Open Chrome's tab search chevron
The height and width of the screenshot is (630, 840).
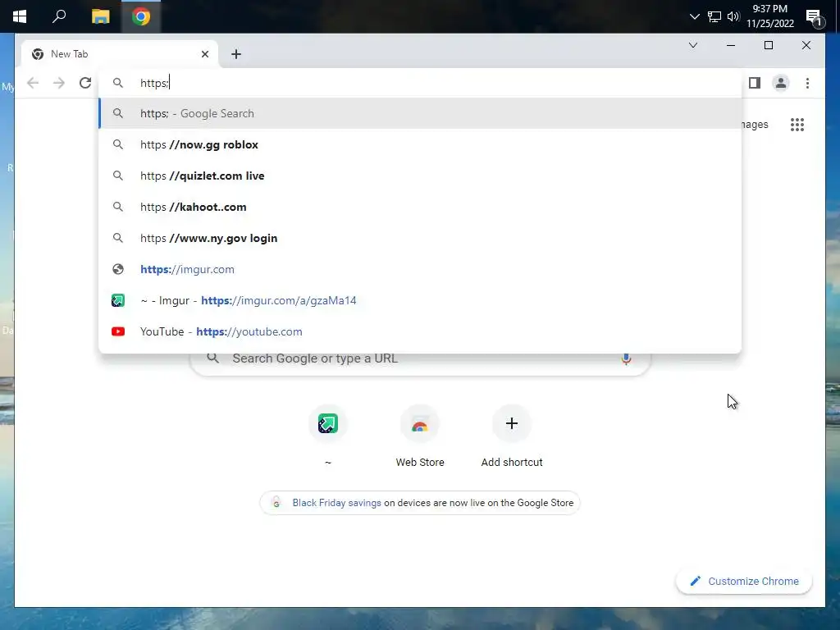point(692,45)
